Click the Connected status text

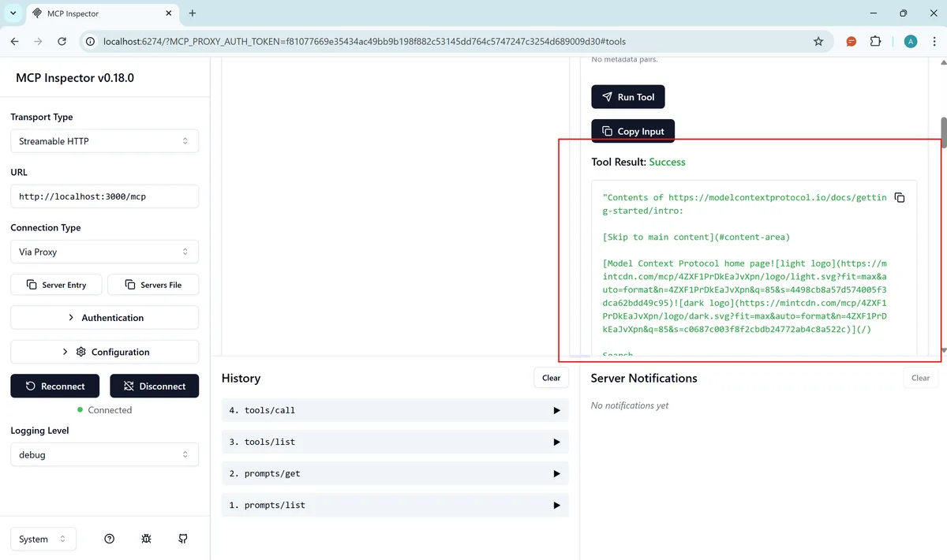click(110, 410)
